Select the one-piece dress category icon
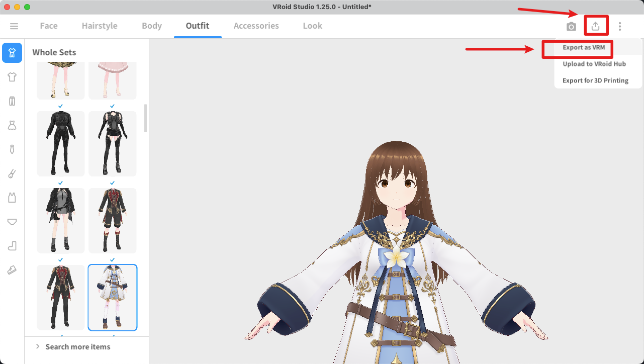The height and width of the screenshot is (364, 644). click(12, 125)
